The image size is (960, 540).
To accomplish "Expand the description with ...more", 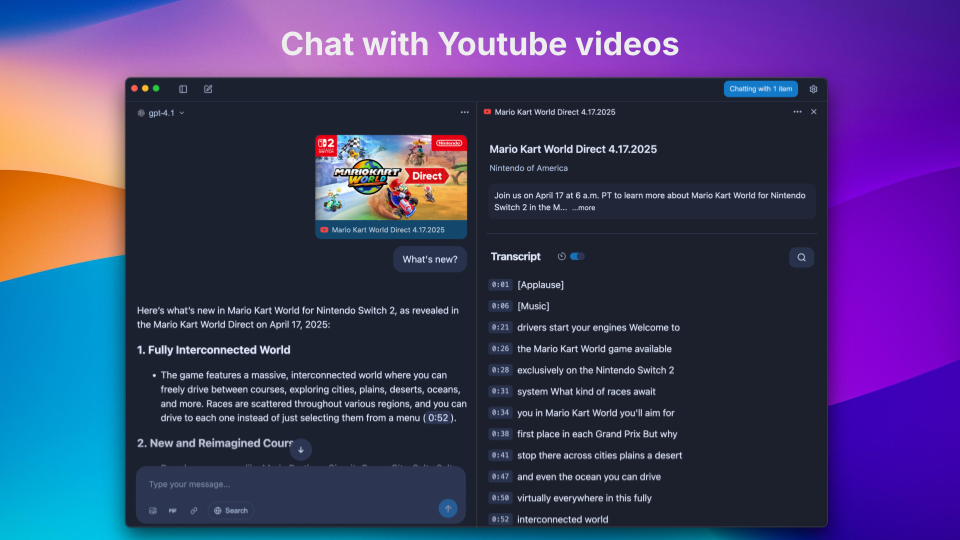I will (583, 208).
